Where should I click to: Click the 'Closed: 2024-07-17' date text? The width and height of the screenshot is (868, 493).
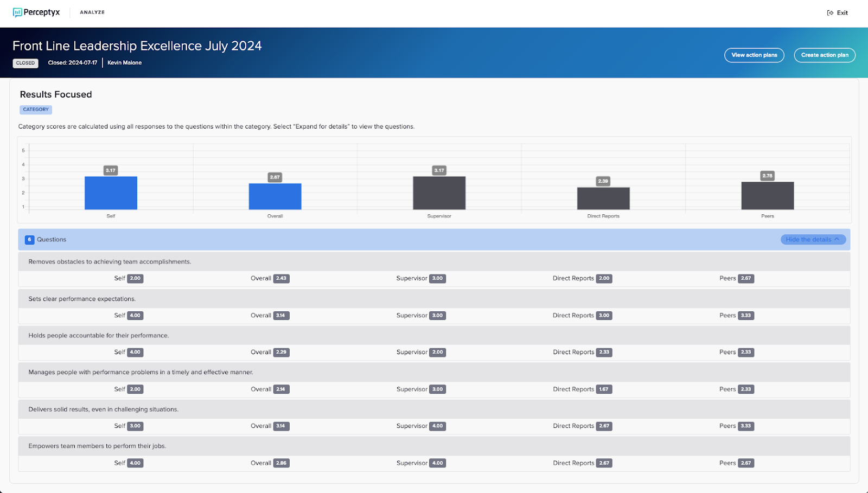(x=73, y=63)
